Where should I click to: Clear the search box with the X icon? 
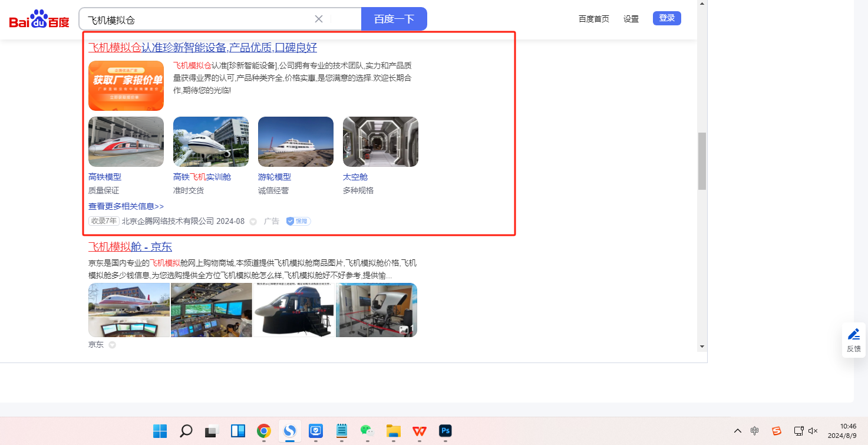(319, 19)
